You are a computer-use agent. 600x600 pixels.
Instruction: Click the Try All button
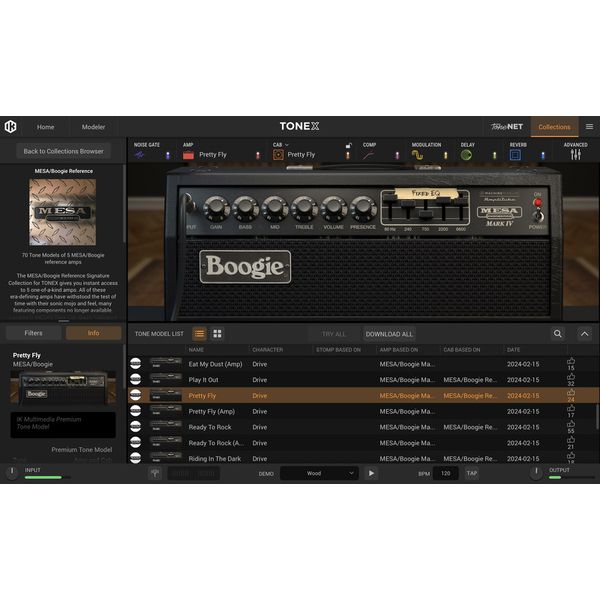[x=334, y=334]
